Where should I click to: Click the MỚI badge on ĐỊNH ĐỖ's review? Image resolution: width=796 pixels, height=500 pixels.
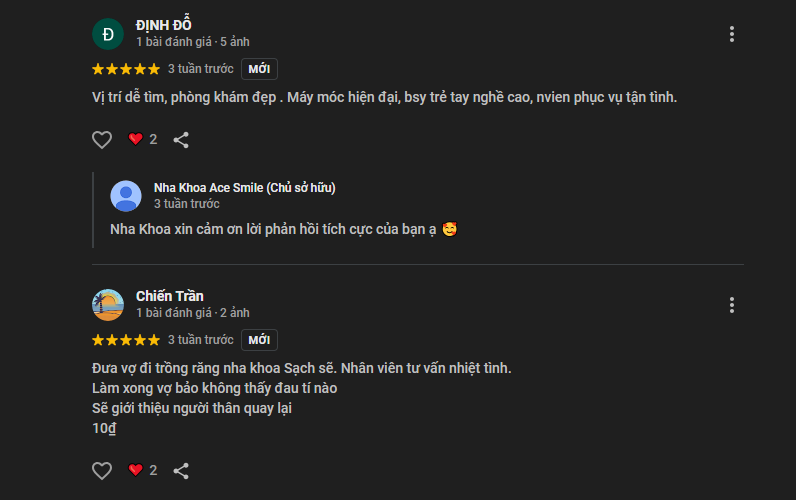point(259,69)
